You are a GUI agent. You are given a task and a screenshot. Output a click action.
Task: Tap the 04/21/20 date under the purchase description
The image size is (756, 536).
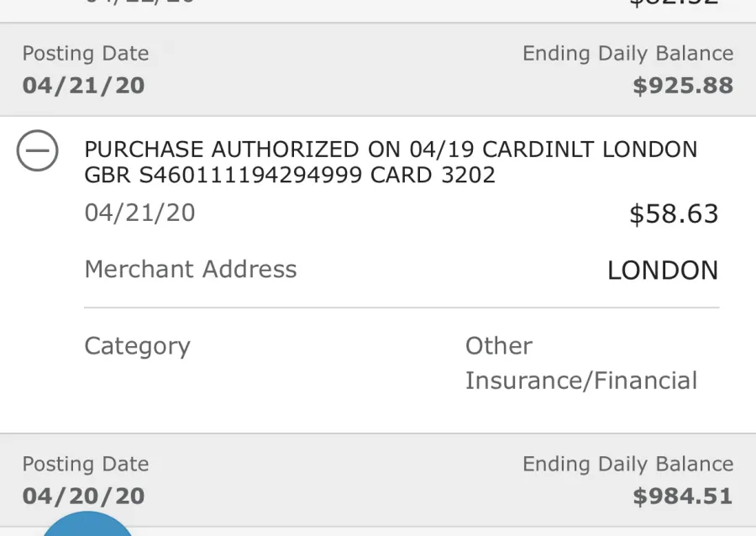pyautogui.click(x=139, y=213)
